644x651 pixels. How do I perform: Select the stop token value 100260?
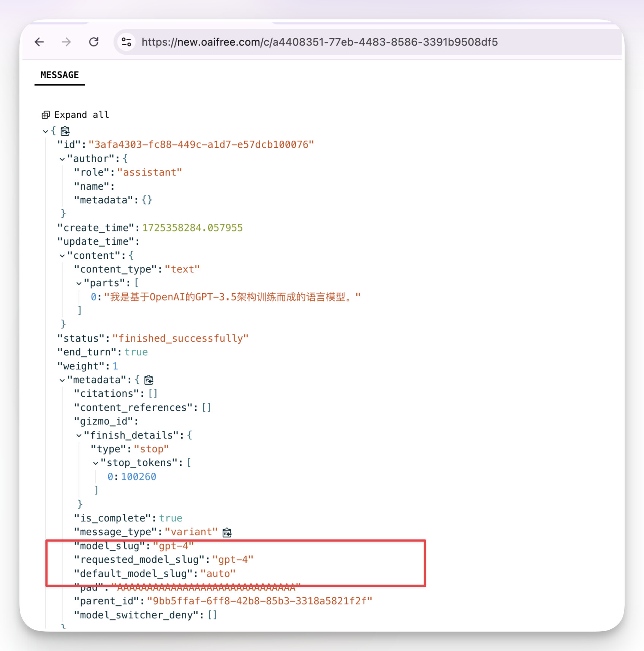[139, 477]
